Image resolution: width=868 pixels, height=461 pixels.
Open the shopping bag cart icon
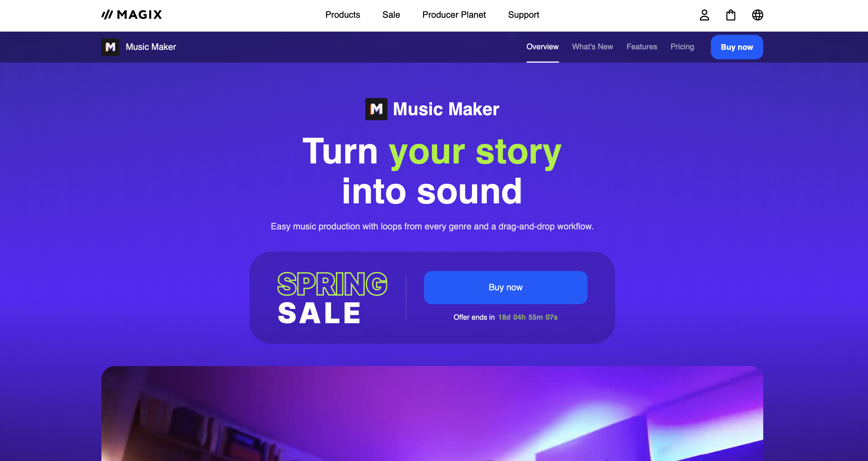(731, 15)
